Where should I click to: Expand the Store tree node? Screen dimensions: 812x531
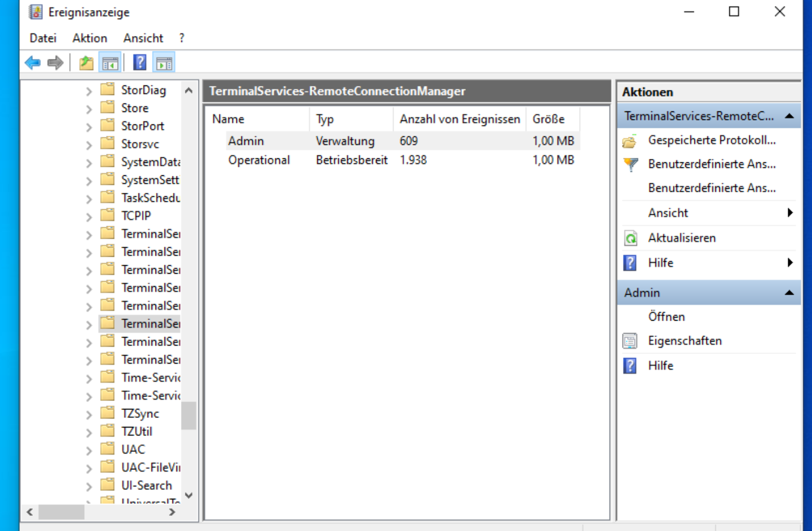(89, 109)
